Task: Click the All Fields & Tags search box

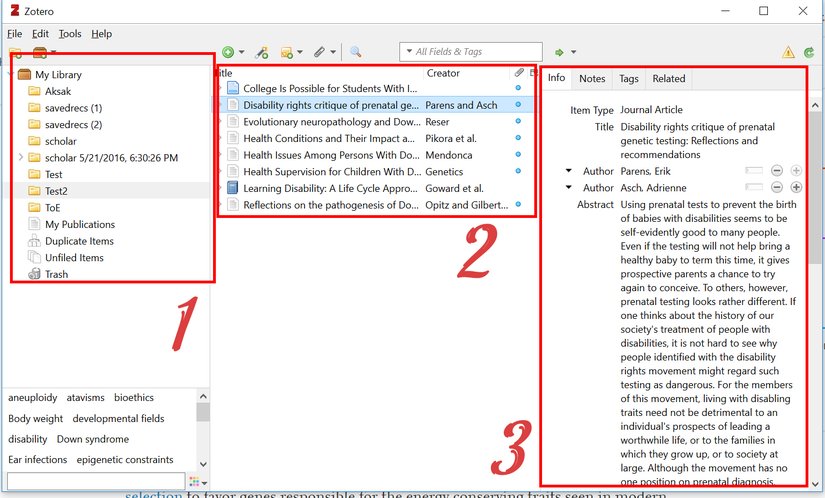Action: (x=470, y=52)
